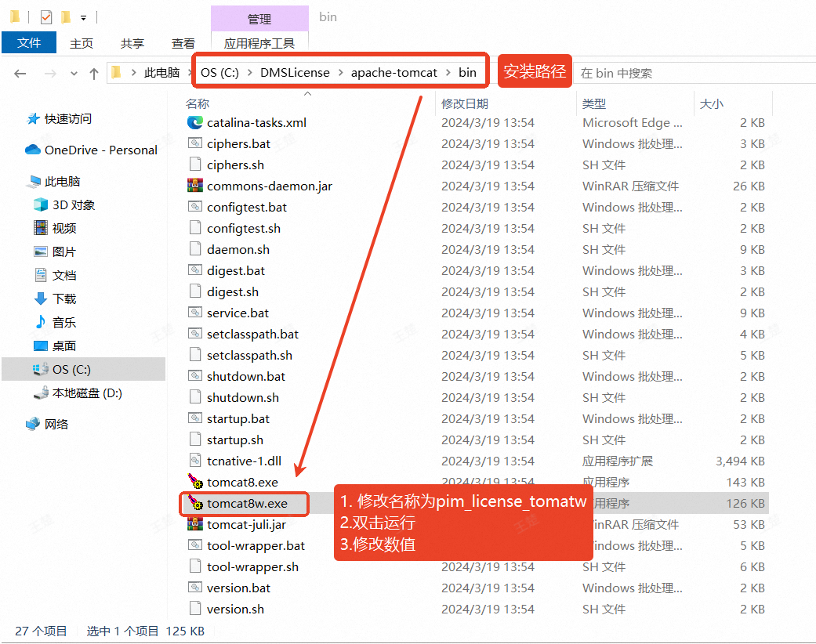Click the batch file icon of ciphers.bat
This screenshot has height=644, width=816.
point(195,143)
